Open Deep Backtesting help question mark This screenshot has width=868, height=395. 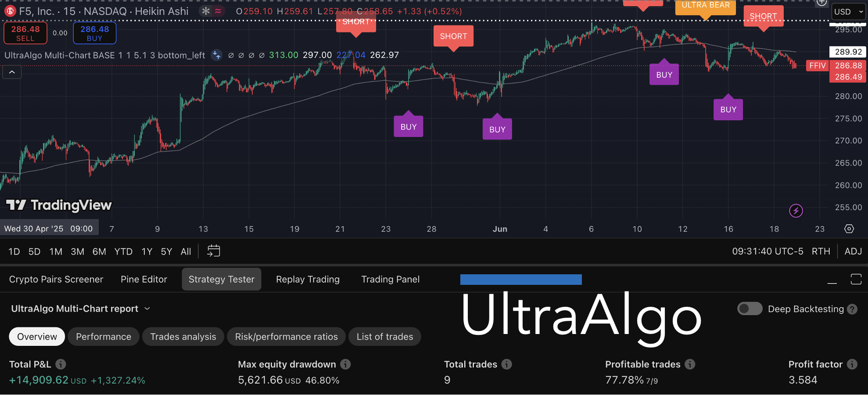(x=852, y=309)
